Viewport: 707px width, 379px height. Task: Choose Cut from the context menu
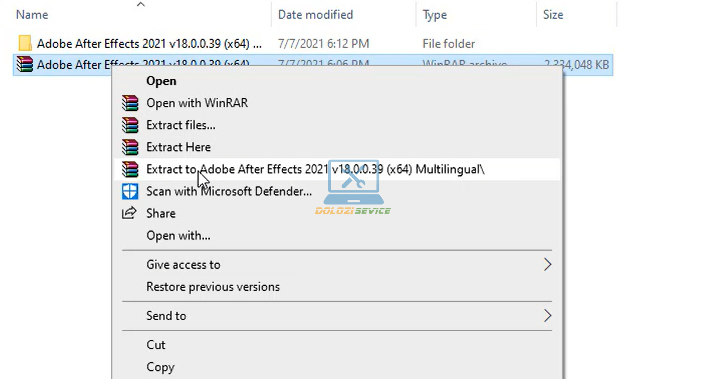[156, 345]
